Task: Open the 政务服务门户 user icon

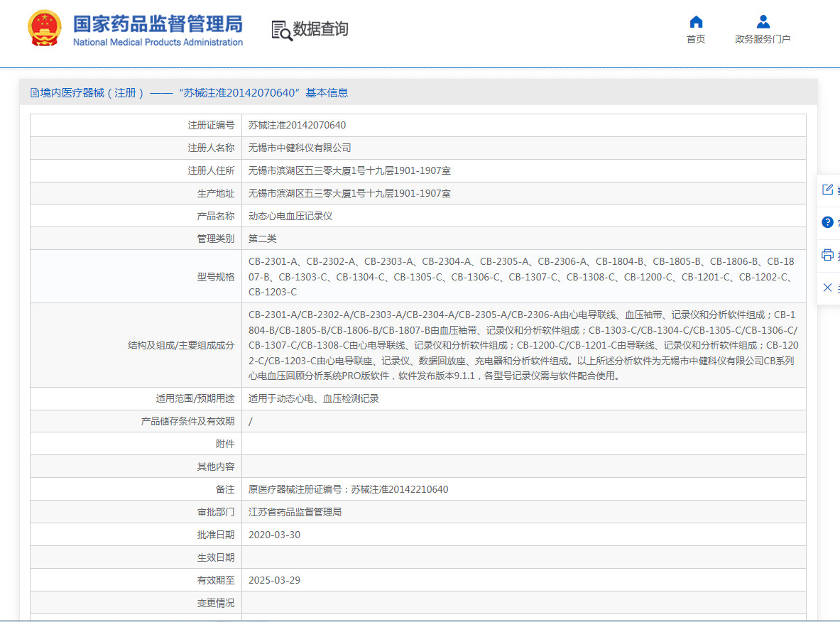Action: (x=763, y=22)
